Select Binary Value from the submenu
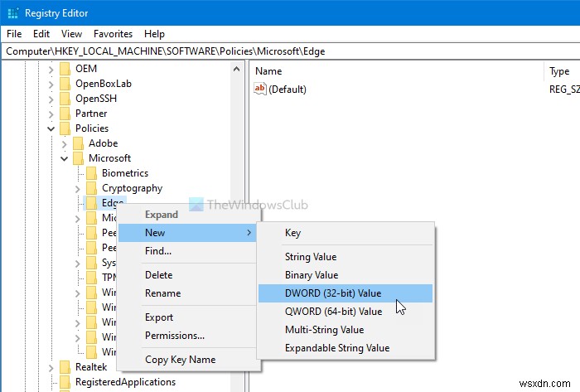 pyautogui.click(x=346, y=275)
